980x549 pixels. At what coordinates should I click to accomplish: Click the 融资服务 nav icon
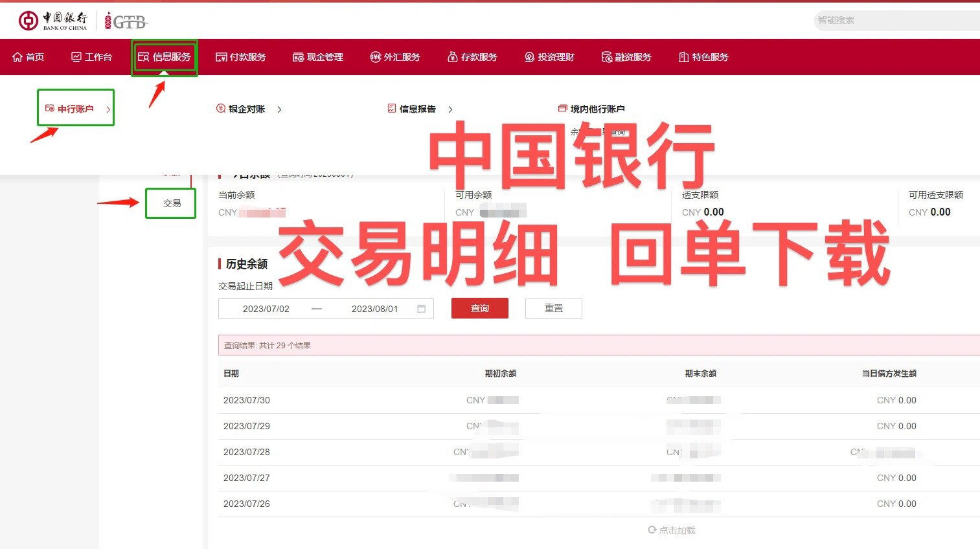pyautogui.click(x=607, y=57)
